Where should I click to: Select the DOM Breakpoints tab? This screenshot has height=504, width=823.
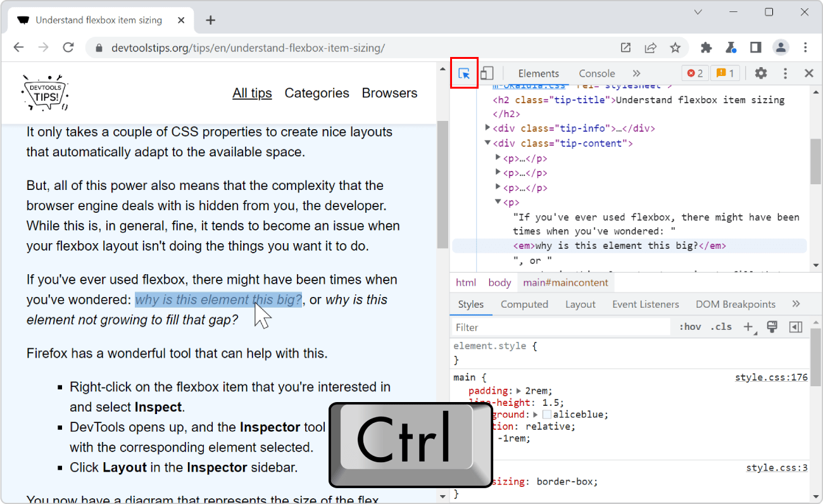click(x=736, y=304)
